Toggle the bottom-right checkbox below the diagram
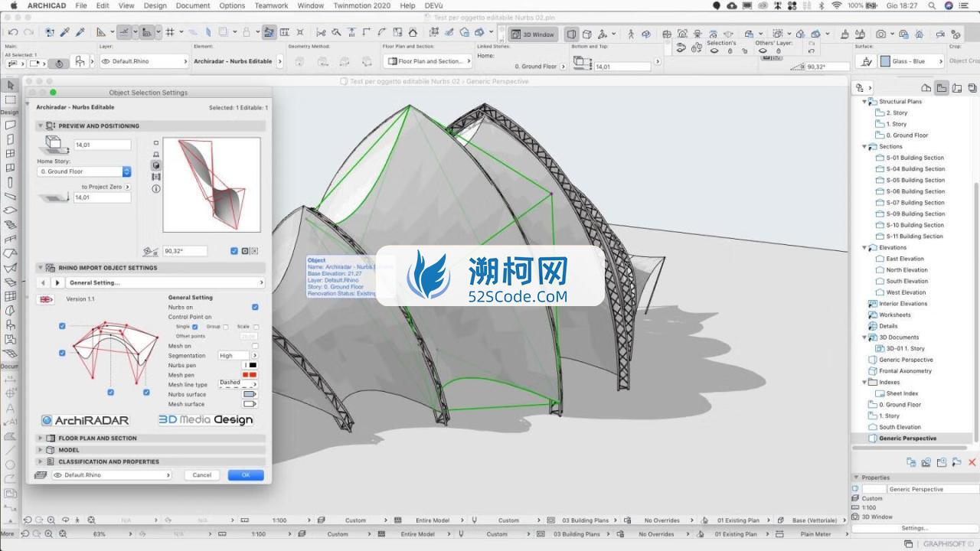 146,393
